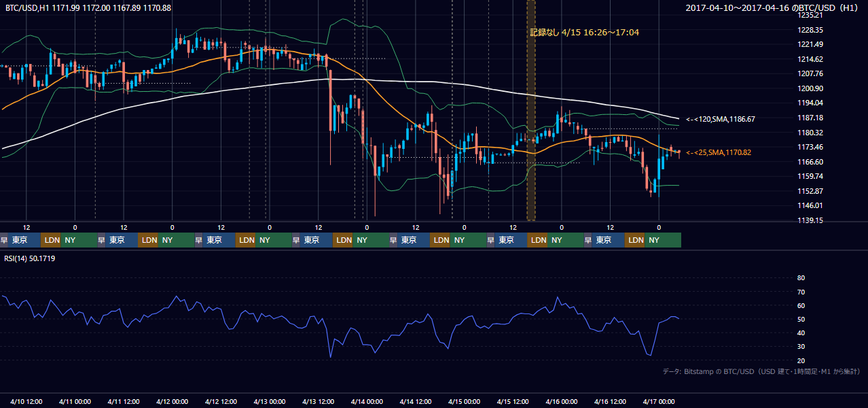Click the 4/11 12:00 date label
Image resolution: width=868 pixels, height=408 pixels.
(x=124, y=401)
